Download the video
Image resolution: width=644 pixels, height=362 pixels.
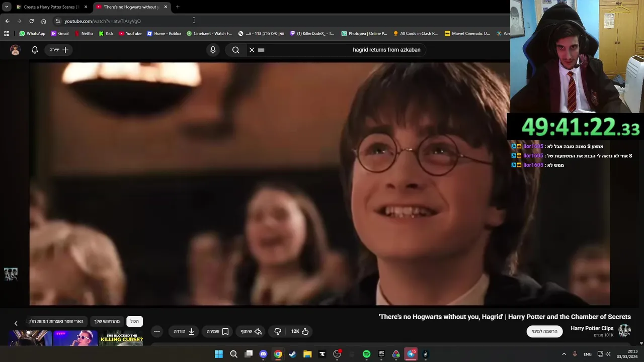point(184,331)
